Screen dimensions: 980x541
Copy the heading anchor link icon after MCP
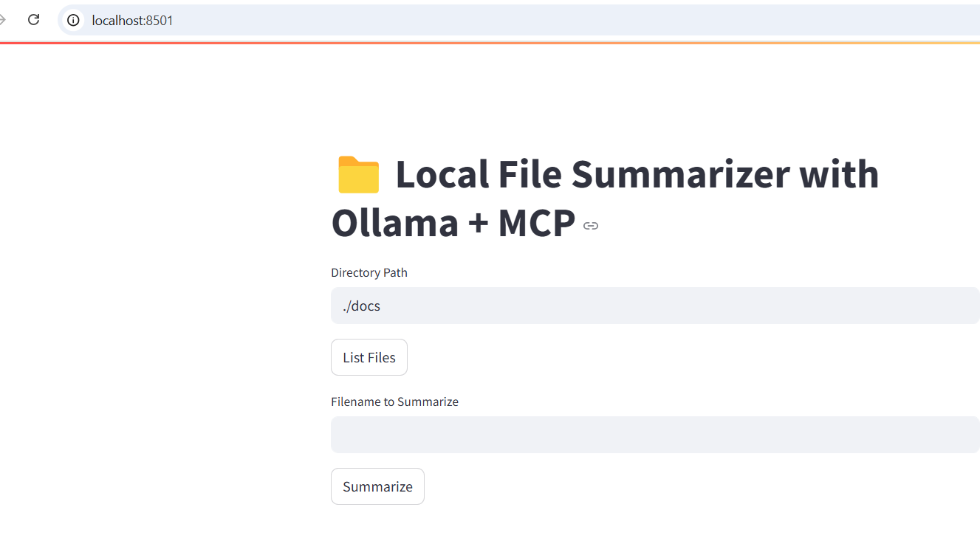(591, 226)
